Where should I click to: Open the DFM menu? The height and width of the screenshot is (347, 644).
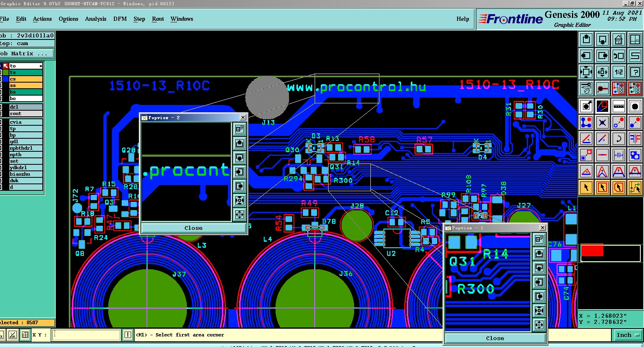[120, 19]
